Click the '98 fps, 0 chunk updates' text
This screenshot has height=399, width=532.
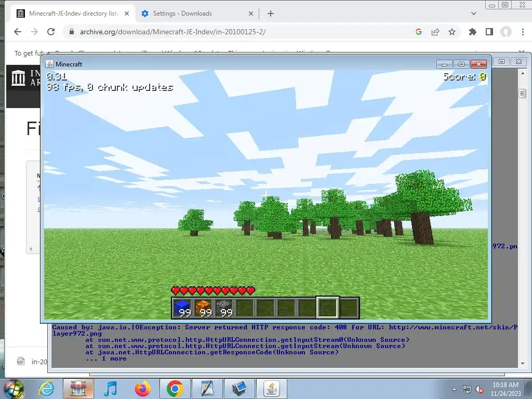pyautogui.click(x=110, y=87)
